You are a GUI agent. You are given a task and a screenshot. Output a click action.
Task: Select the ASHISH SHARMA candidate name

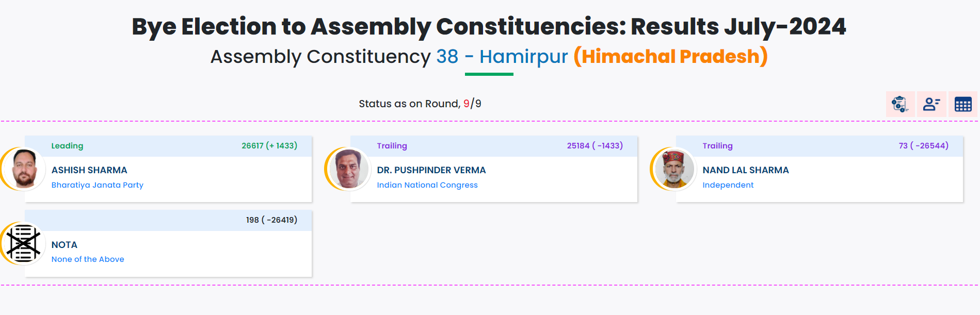coord(89,170)
